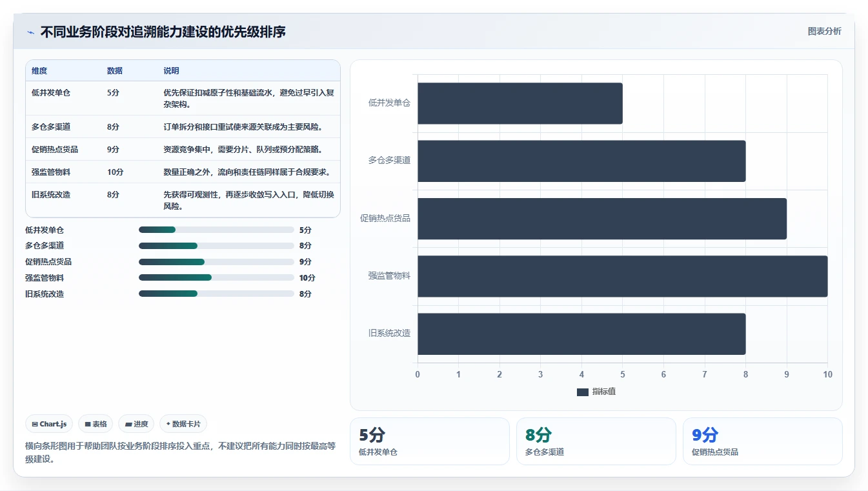Click the footer note starting 横向条形图用于
The image size is (868, 491).
coord(181,452)
